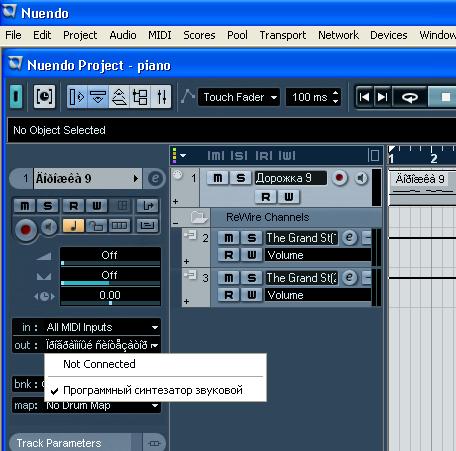This screenshot has width=456, height=451.
Task: Solo the Дорожка 9 track
Action: 240,178
